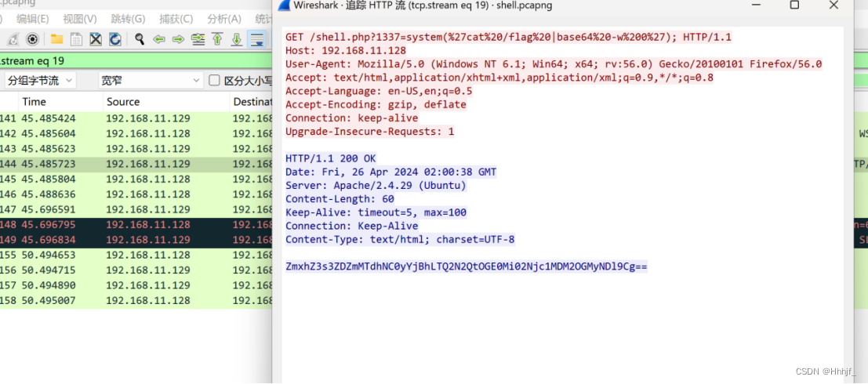Click the User-Agent Mozilla/5.0 line
Image resolution: width=868 pixels, height=384 pixels.
point(554,64)
